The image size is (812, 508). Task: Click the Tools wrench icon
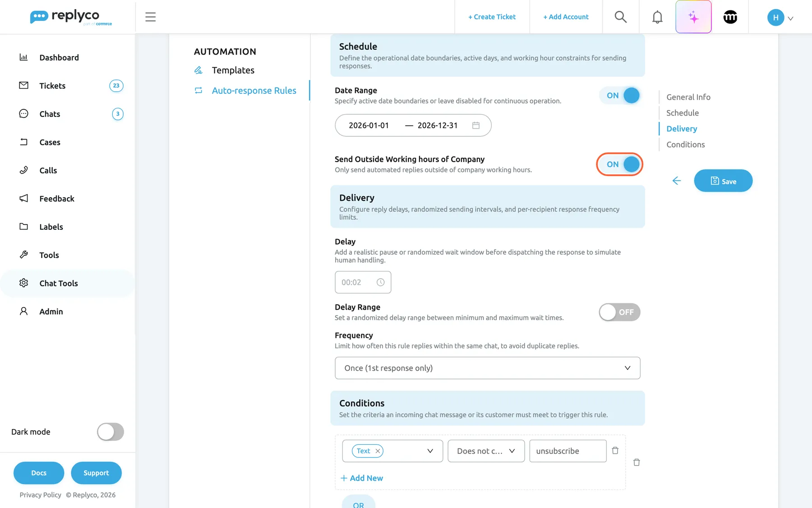(x=23, y=255)
